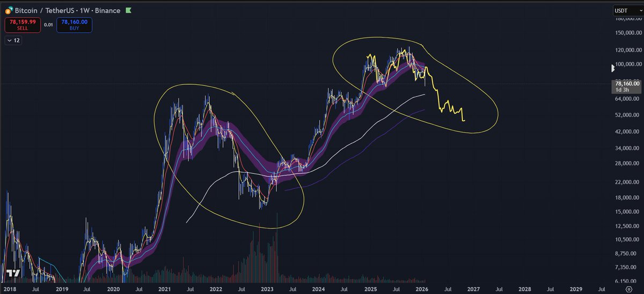Click the 15,000.00 price axis label
This screenshot has height=294, width=644.
(627, 212)
